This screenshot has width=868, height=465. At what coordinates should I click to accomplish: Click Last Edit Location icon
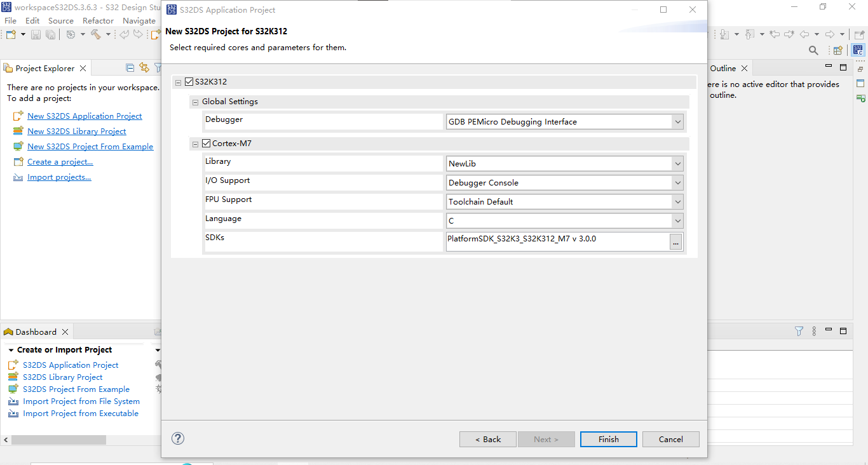(775, 34)
